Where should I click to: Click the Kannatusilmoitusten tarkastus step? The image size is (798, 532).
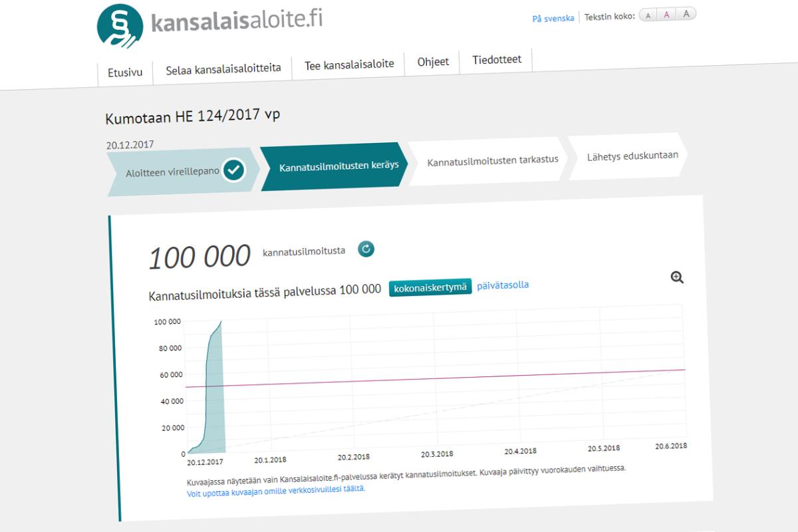point(487,160)
